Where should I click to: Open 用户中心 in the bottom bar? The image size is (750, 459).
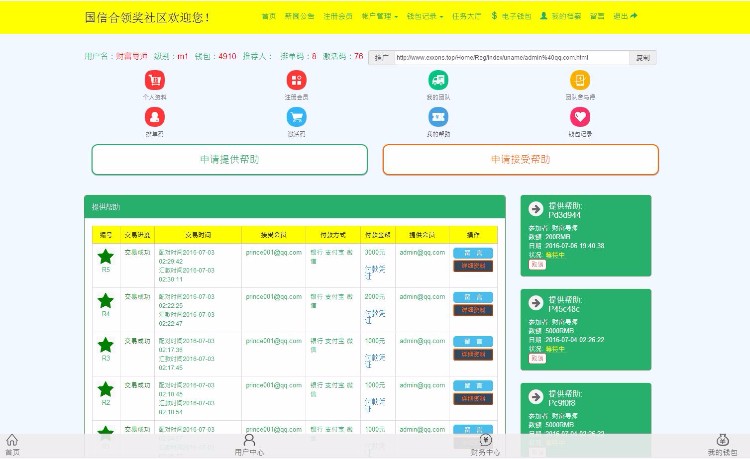pyautogui.click(x=249, y=445)
